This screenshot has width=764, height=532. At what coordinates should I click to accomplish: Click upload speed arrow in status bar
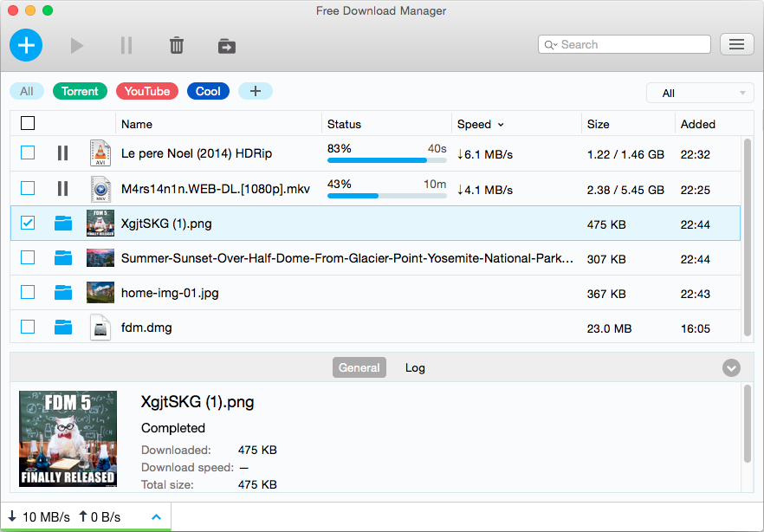coord(83,516)
